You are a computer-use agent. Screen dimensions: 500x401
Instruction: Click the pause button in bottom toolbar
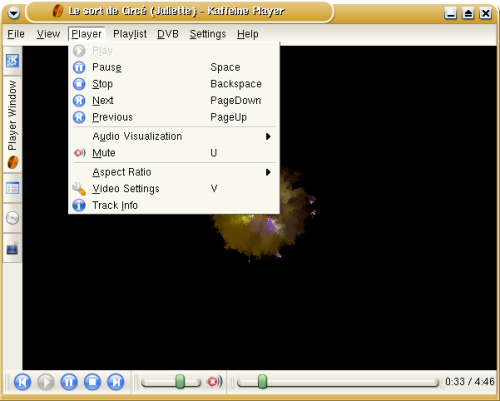(69, 382)
